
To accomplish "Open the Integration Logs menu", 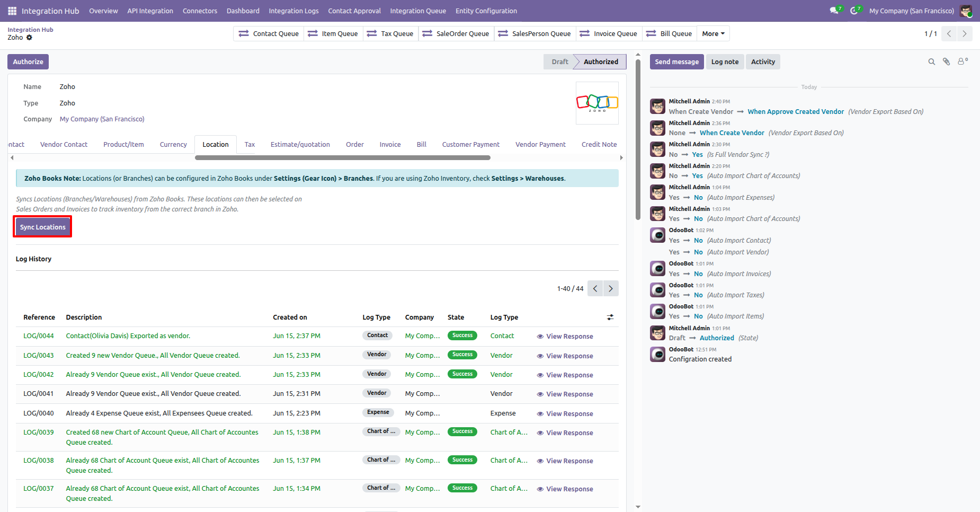I will 293,11.
